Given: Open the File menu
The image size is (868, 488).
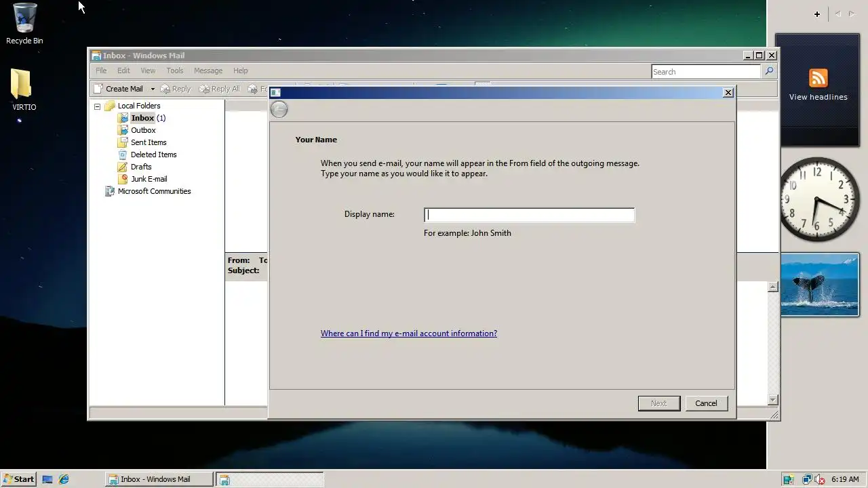Looking at the screenshot, I should [101, 70].
